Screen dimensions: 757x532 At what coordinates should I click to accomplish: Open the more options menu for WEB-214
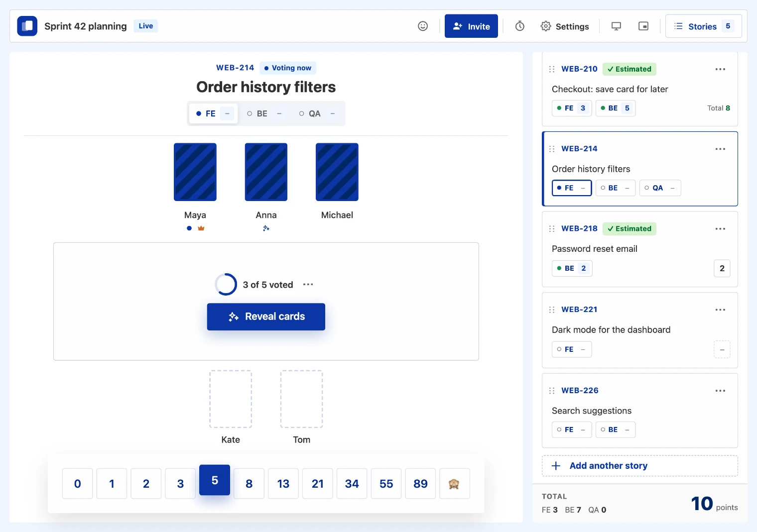click(x=720, y=149)
